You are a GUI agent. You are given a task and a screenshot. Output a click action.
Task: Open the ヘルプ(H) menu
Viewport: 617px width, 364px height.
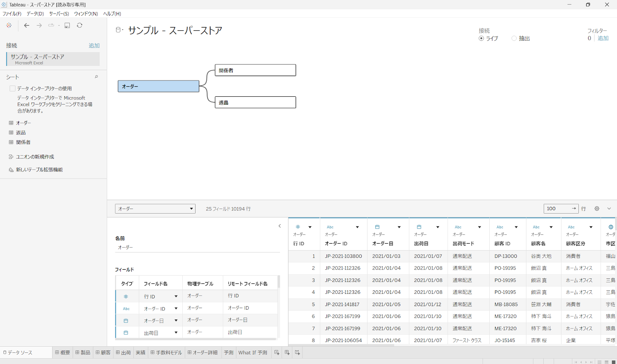(112, 13)
